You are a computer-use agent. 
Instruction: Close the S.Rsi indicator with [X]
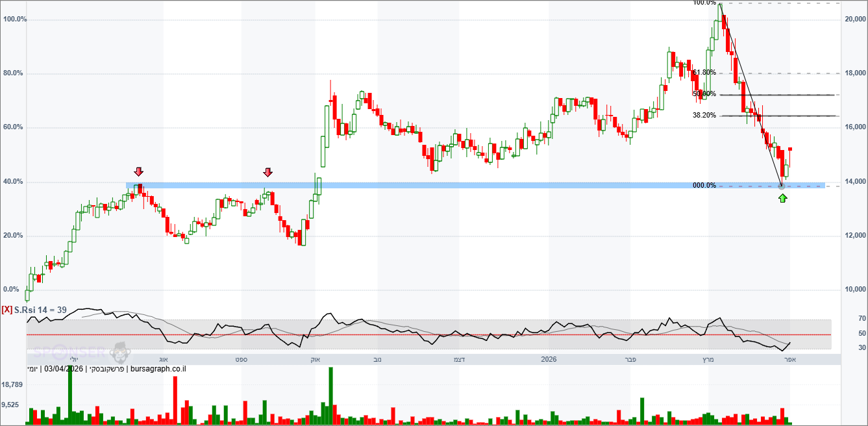pyautogui.click(x=7, y=310)
